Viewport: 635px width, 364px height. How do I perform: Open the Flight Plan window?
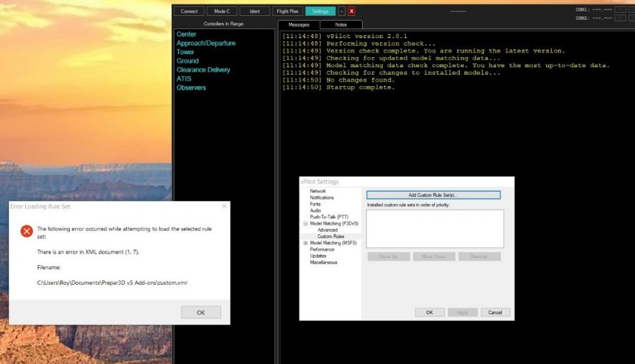[287, 11]
